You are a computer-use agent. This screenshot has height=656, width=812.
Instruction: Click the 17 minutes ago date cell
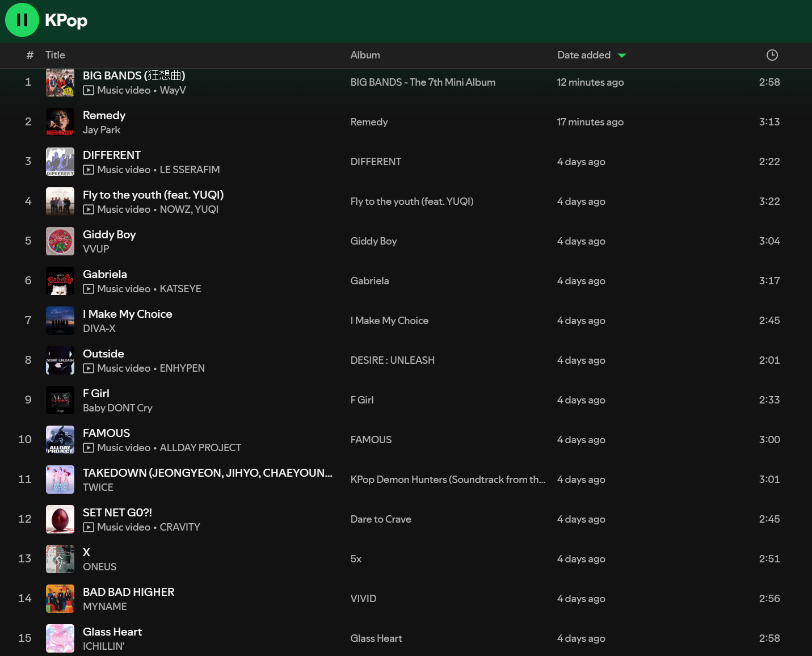590,122
